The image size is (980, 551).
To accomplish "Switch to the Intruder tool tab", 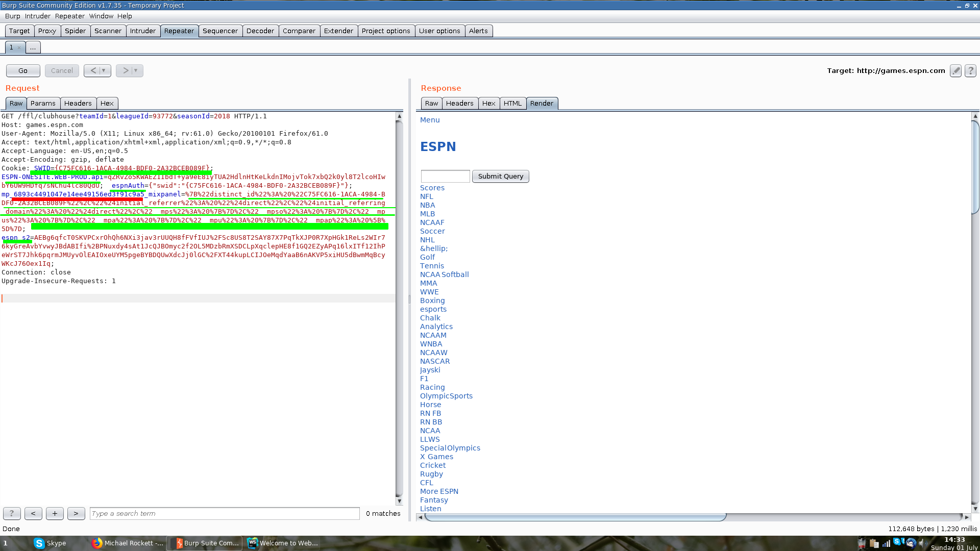I will pos(142,31).
